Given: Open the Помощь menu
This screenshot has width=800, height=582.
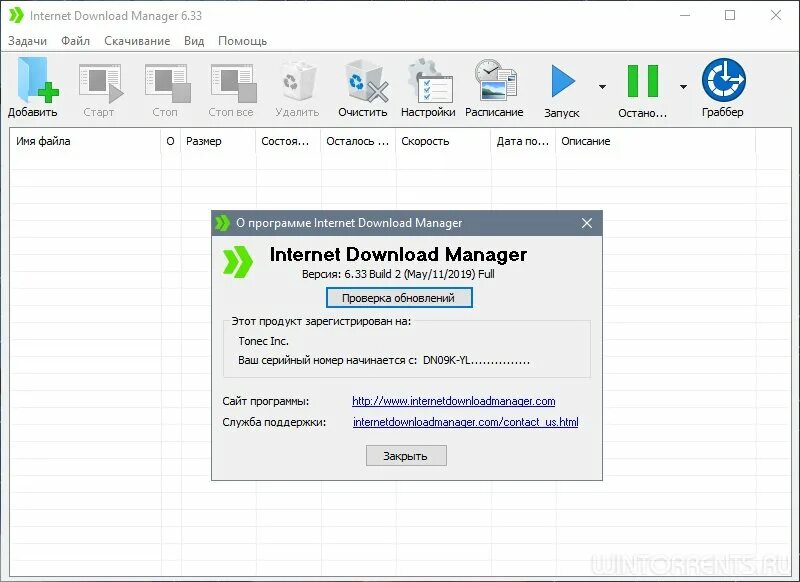Looking at the screenshot, I should click(242, 41).
